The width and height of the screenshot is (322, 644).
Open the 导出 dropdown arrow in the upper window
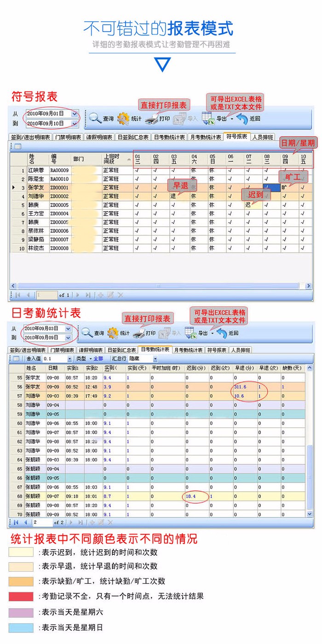pyautogui.click(x=232, y=119)
